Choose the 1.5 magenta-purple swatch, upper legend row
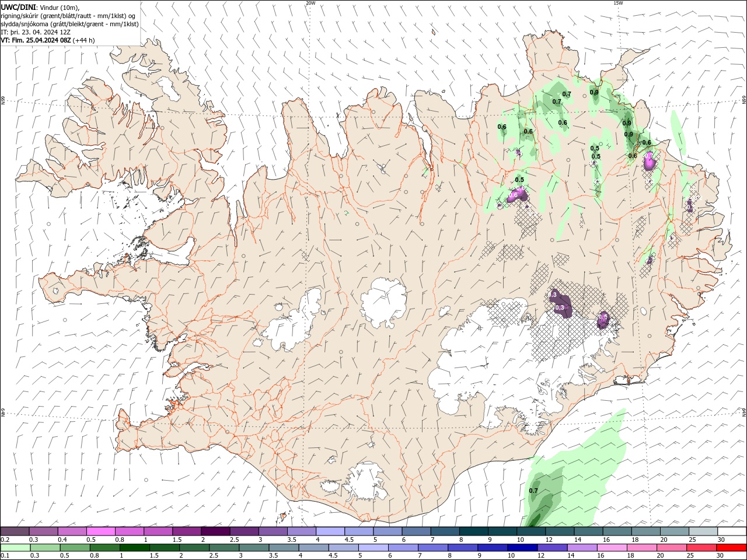This screenshot has height=560, width=747. pos(187,531)
